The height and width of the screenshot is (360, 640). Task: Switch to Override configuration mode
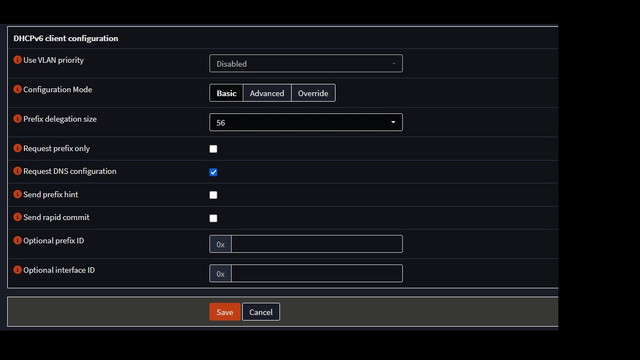[x=313, y=93]
